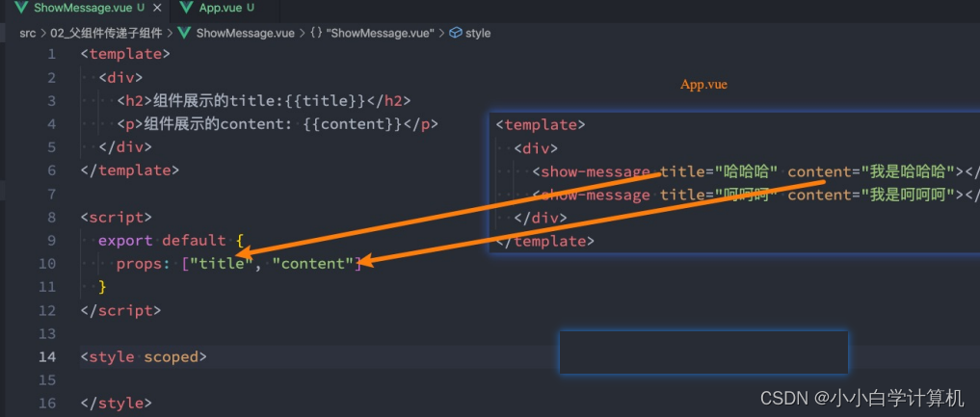Click the closing </style> tag on line 16
This screenshot has height=417, width=980.
pyautogui.click(x=117, y=404)
